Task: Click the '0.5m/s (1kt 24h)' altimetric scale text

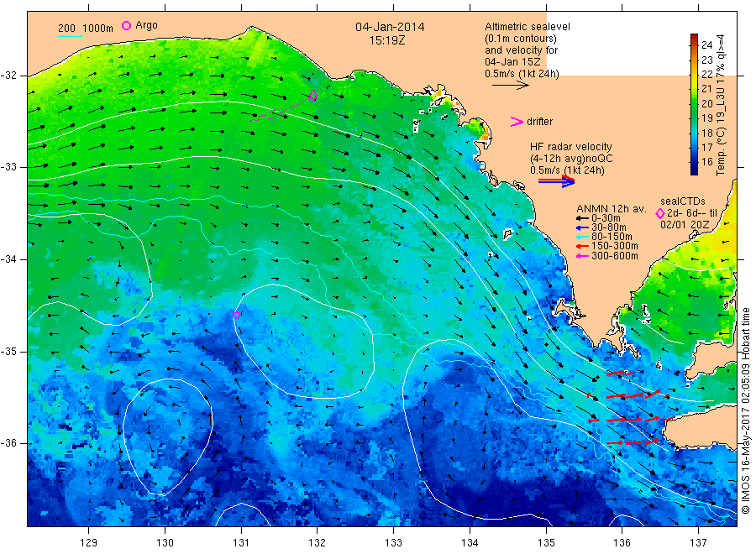Action: click(x=522, y=74)
